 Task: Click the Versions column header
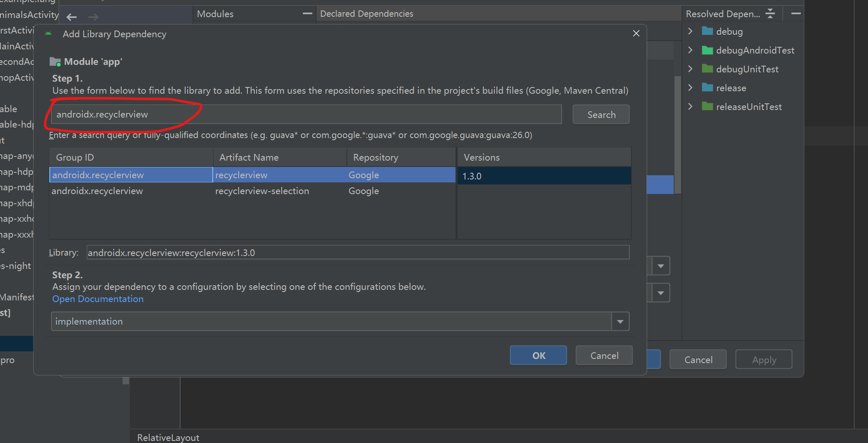click(544, 157)
